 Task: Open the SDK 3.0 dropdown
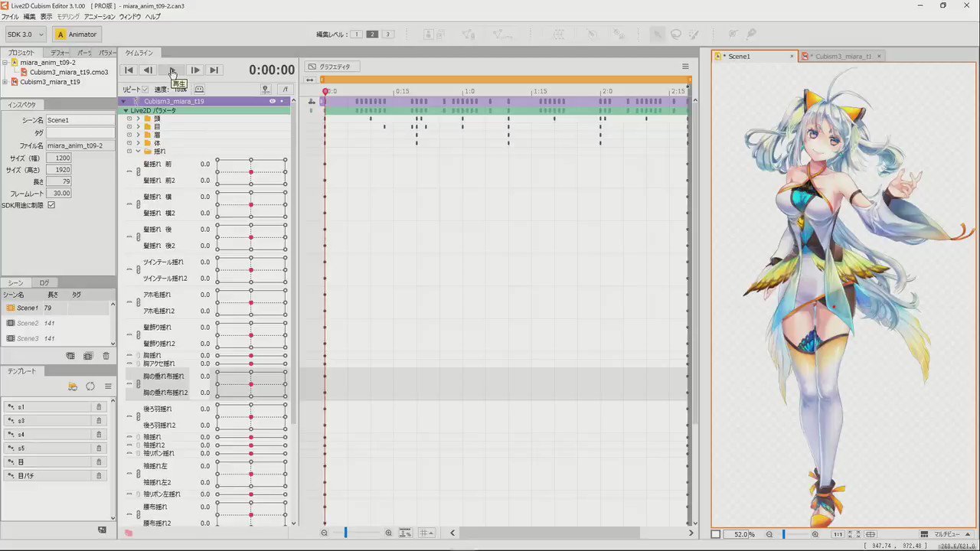click(25, 34)
